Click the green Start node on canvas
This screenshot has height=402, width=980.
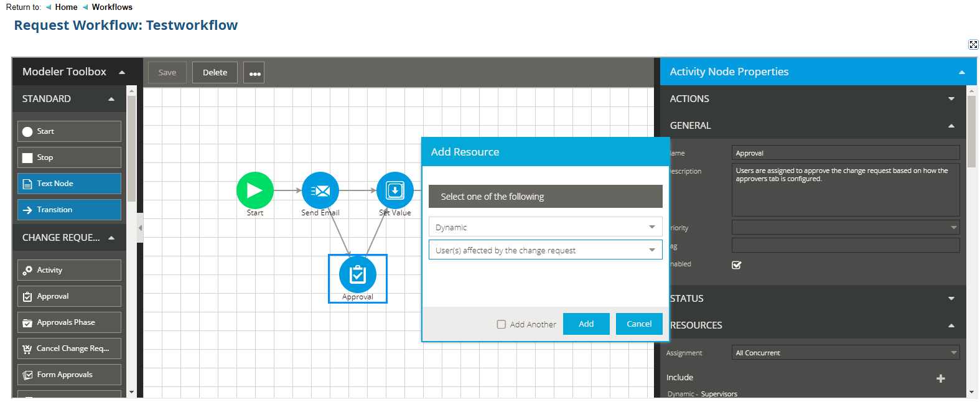(x=254, y=190)
